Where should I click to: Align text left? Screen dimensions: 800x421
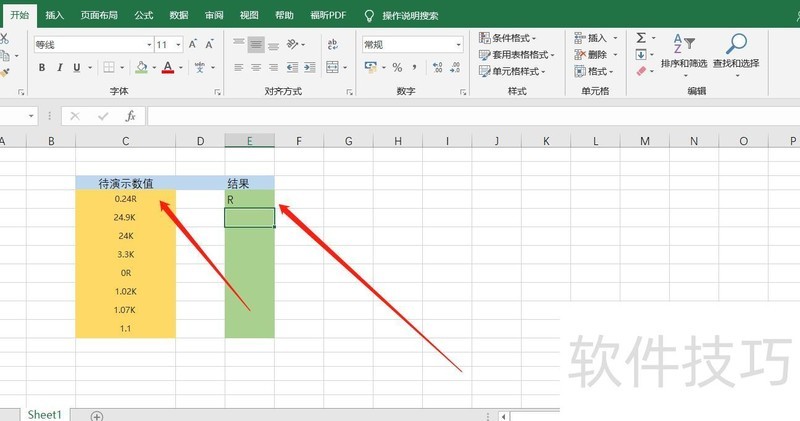[x=239, y=67]
